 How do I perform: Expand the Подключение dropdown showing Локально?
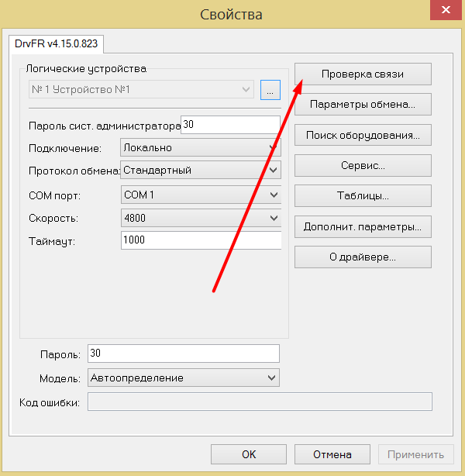(x=201, y=147)
